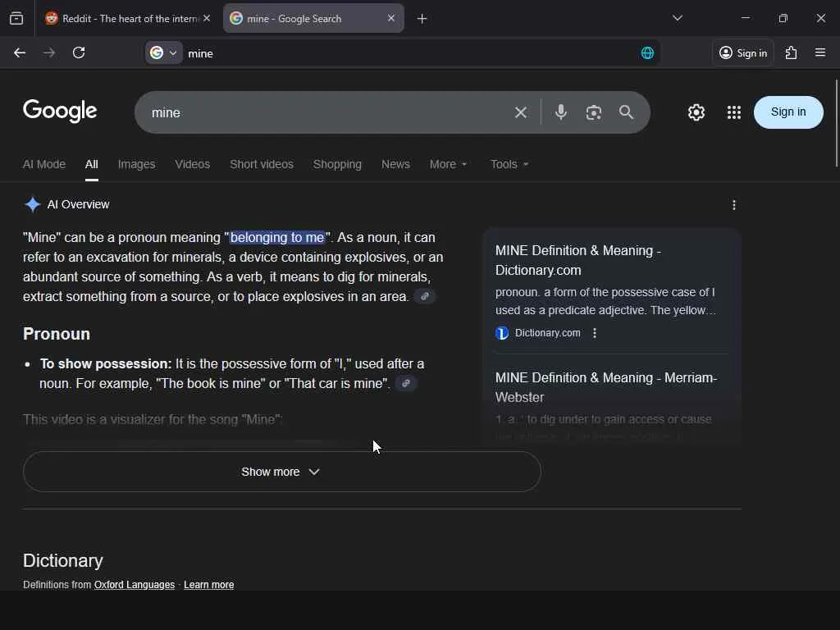Click the browser toolbar Sign in button

pyautogui.click(x=743, y=53)
